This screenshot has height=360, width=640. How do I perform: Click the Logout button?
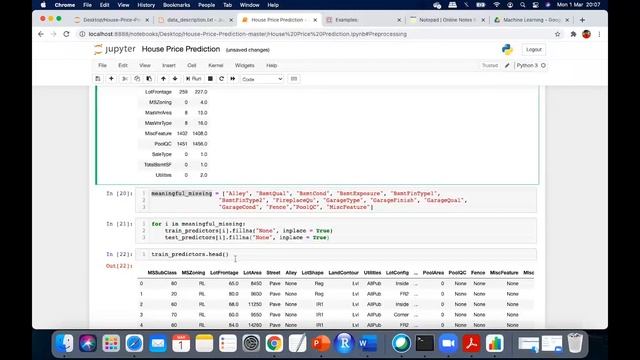click(534, 49)
